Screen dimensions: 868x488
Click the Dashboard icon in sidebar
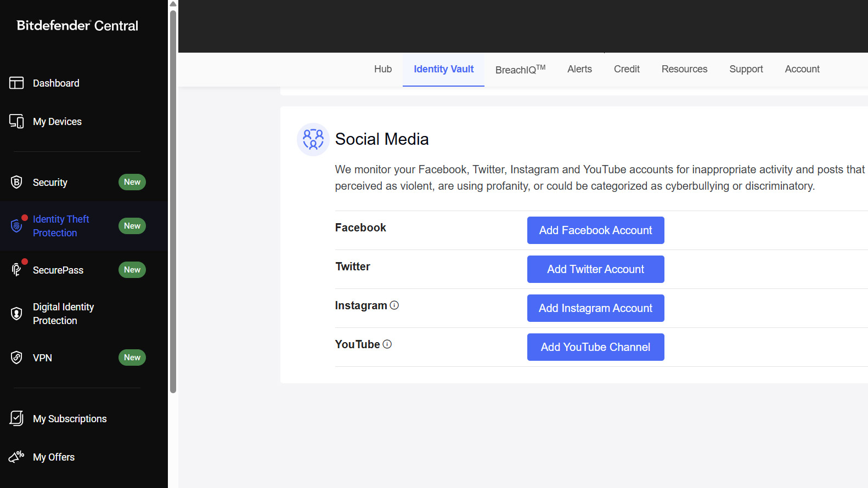tap(16, 83)
